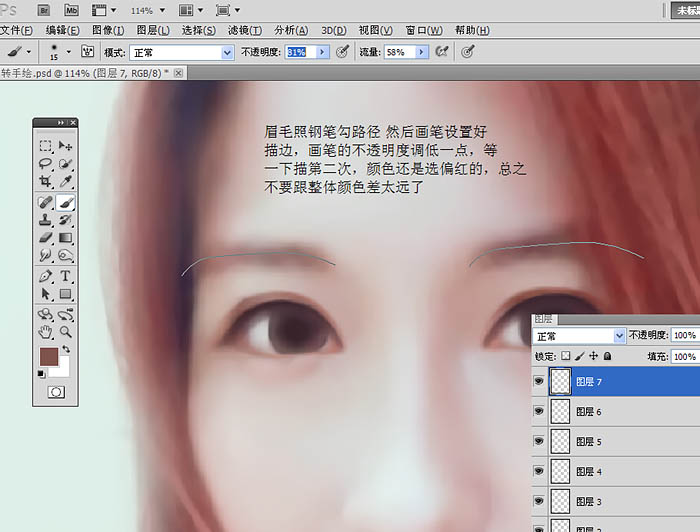700x532 pixels.
Task: Open the 滤镜(T) menu
Action: point(244,31)
